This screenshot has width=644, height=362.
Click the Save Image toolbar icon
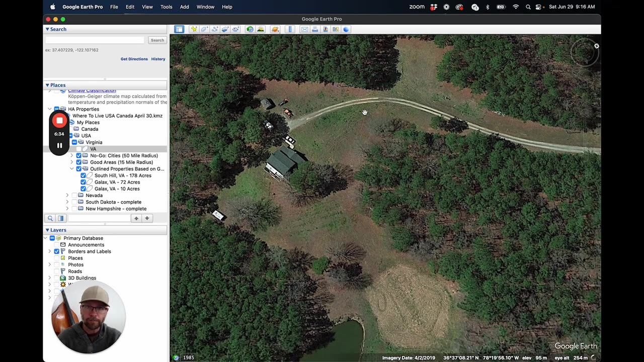(325, 29)
